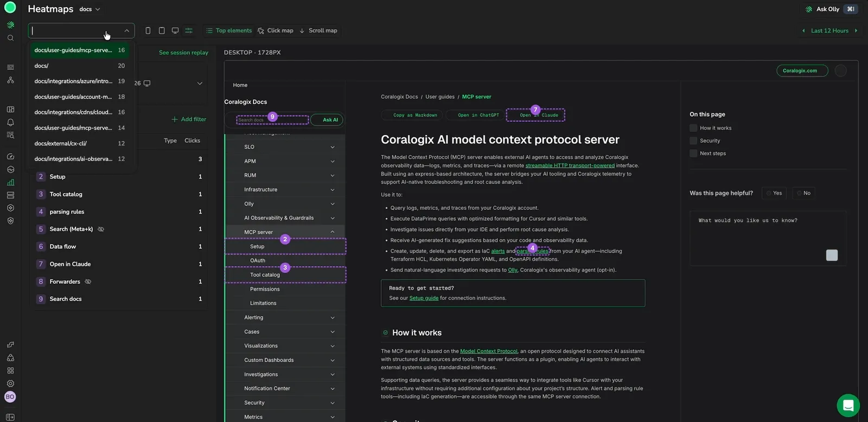Click Copy as Markdown button
Viewport: 868px width, 422px height.
(412, 115)
